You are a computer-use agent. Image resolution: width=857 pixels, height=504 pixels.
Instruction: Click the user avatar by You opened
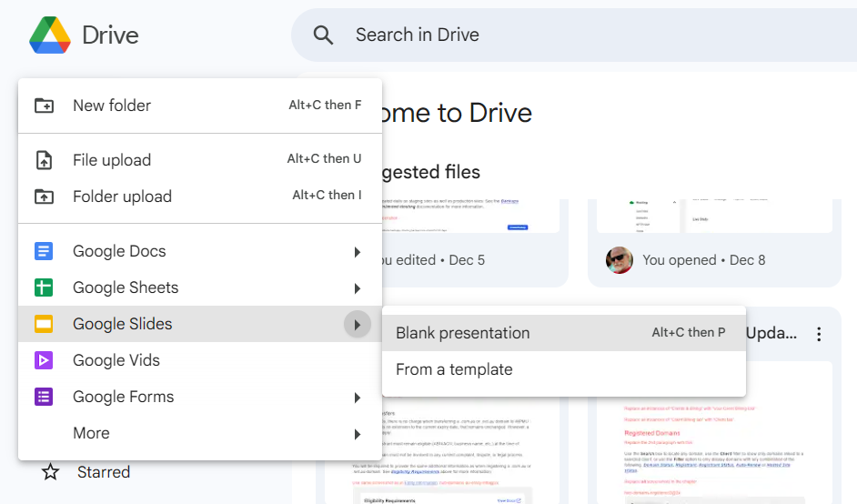(x=620, y=260)
